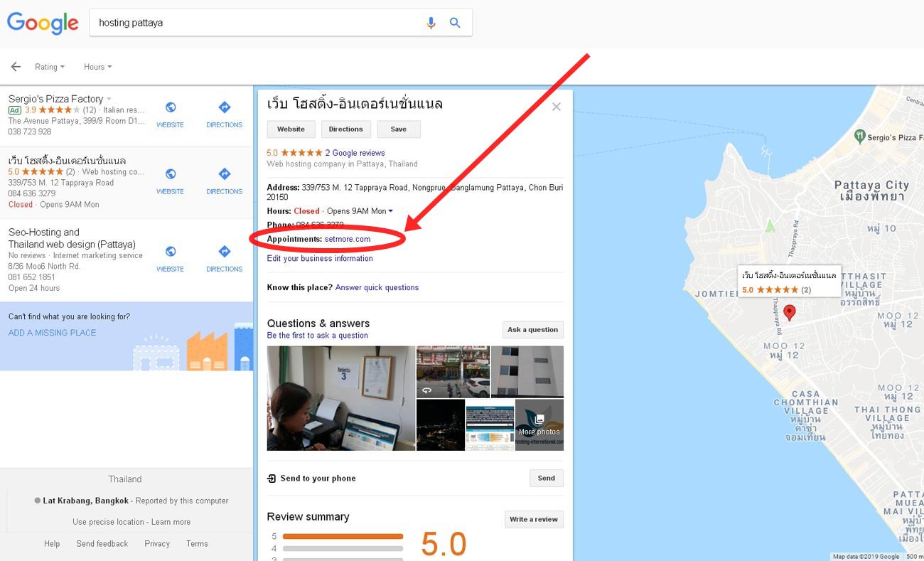Select Seo-Hosting and Thailand web design result
The width and height of the screenshot is (924, 561).
tap(71, 238)
